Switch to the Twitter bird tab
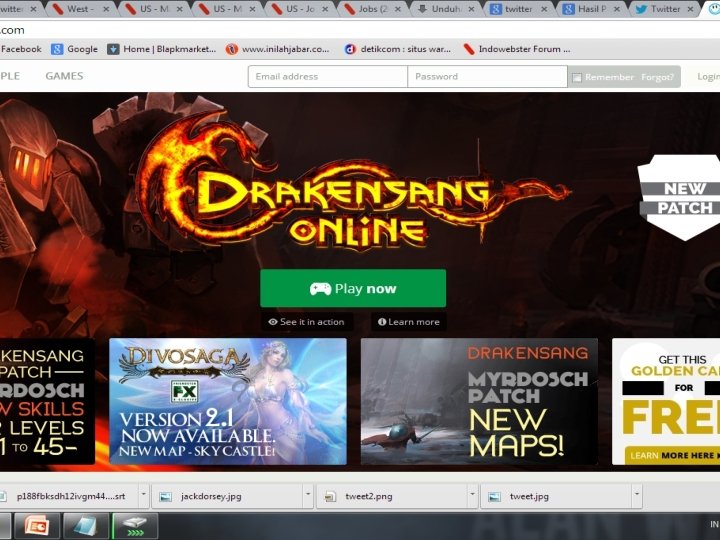Viewport: 720px width, 540px height. [664, 9]
